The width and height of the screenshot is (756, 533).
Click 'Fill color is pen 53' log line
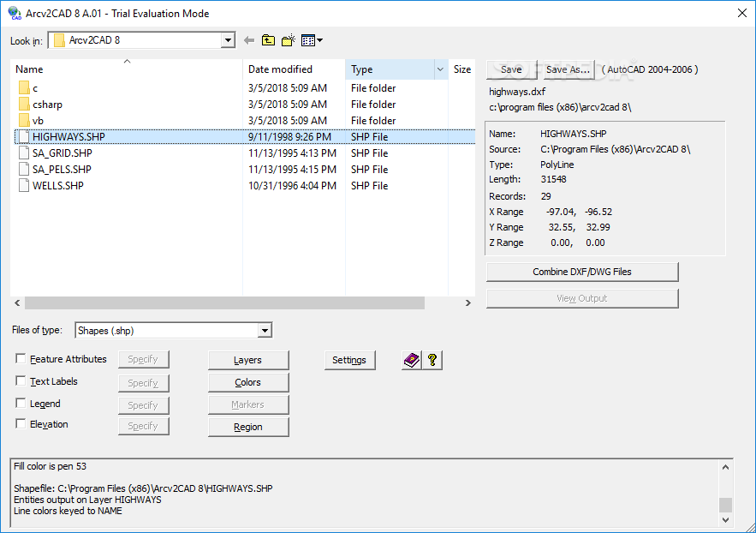(51, 466)
